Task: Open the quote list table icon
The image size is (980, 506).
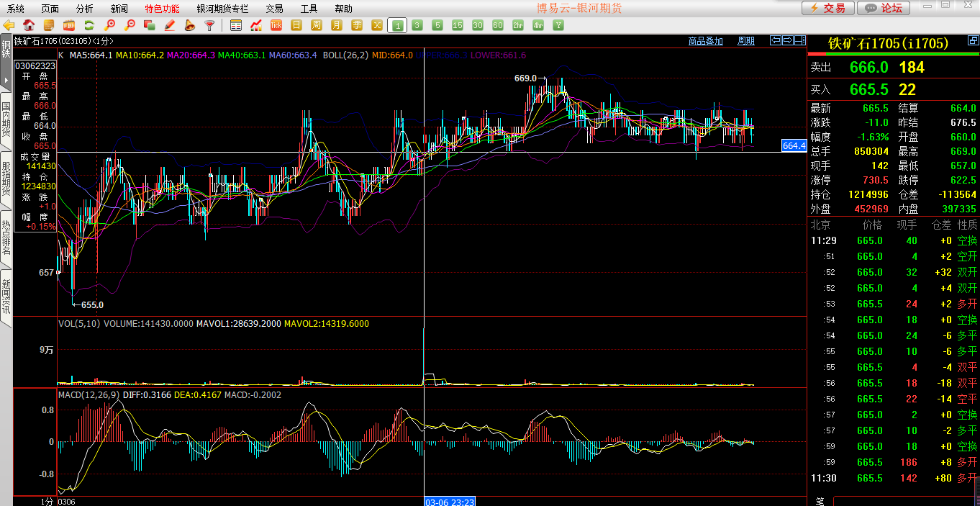Action: click(236, 25)
